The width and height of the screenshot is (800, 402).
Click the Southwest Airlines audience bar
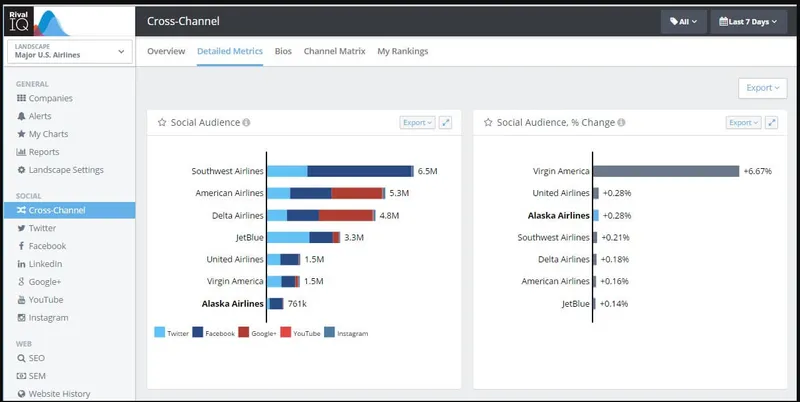(x=340, y=171)
